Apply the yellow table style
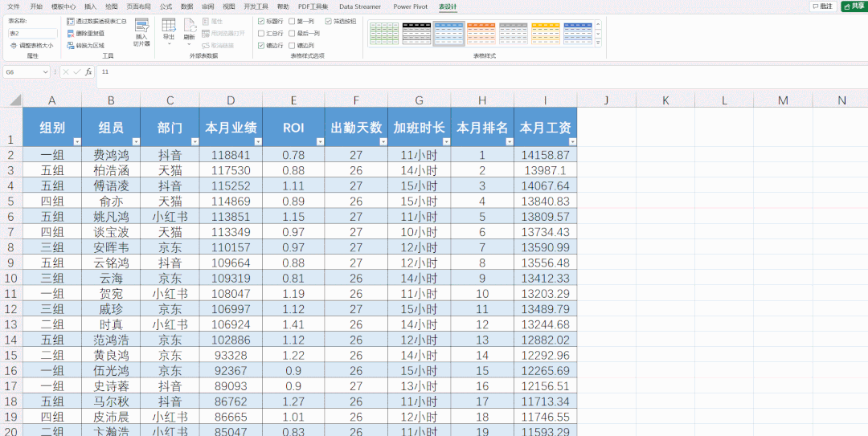Image resolution: width=868 pixels, height=436 pixels. 546,33
